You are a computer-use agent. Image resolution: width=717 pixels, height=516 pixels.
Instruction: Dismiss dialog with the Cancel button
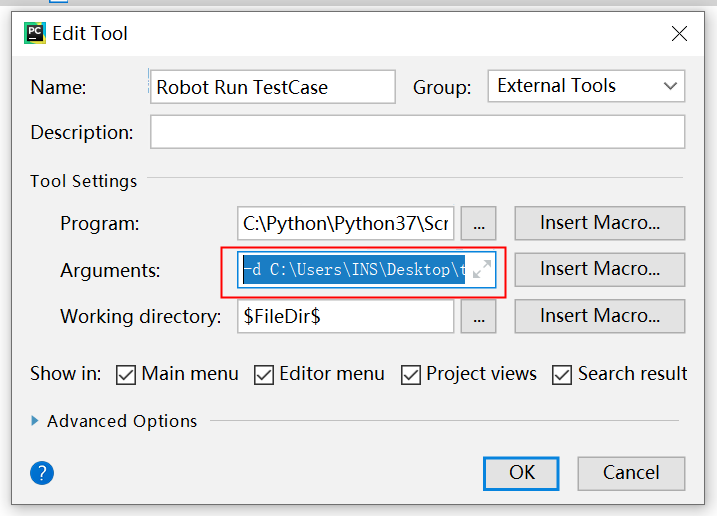point(631,473)
